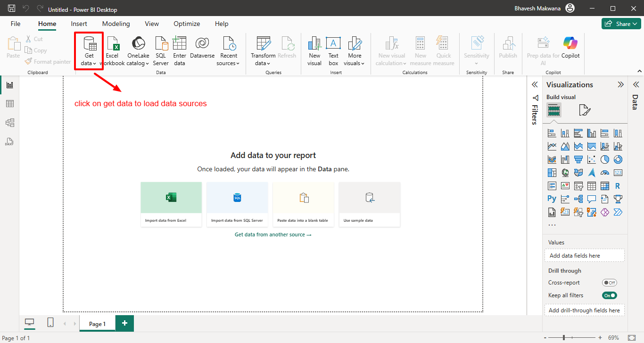Click the Dataverse icon
This screenshot has height=343, width=644.
coord(202,43)
